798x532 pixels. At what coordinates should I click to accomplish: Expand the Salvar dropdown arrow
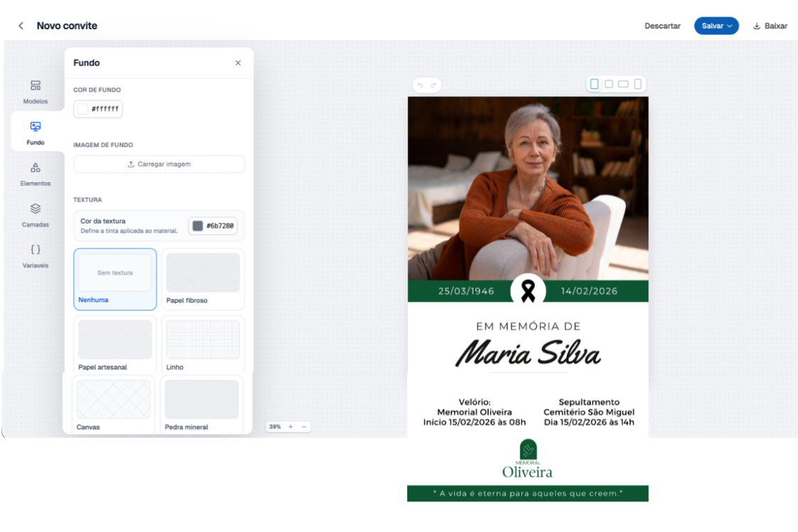(730, 26)
